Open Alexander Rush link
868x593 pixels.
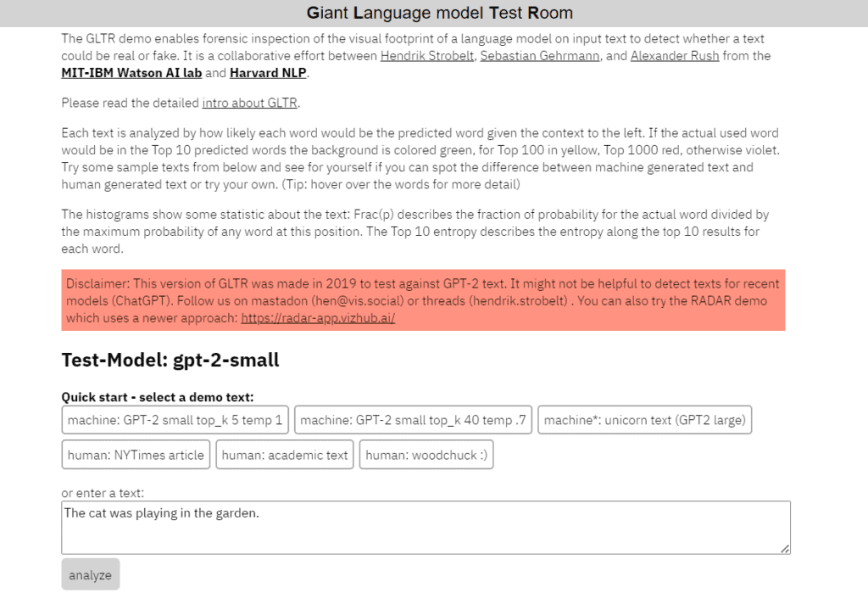[x=675, y=56]
